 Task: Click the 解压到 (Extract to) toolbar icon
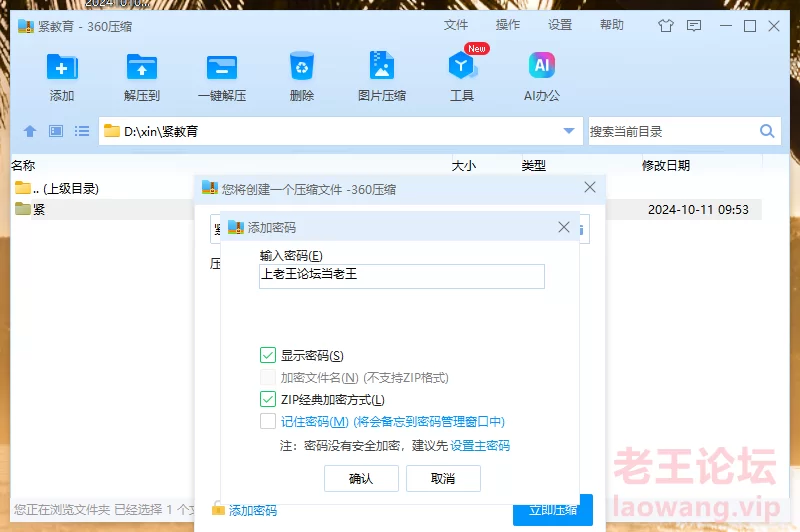click(x=142, y=67)
